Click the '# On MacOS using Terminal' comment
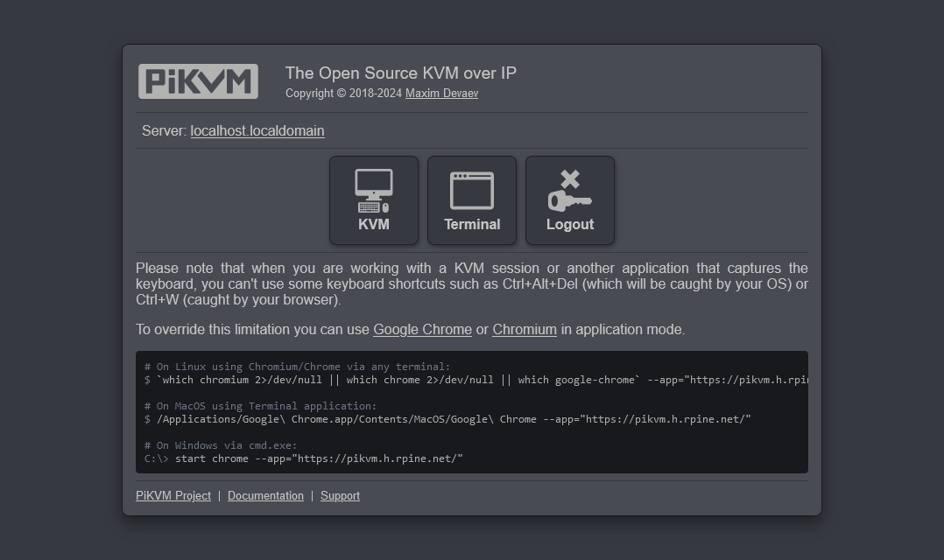This screenshot has height=560, width=944. (x=261, y=406)
